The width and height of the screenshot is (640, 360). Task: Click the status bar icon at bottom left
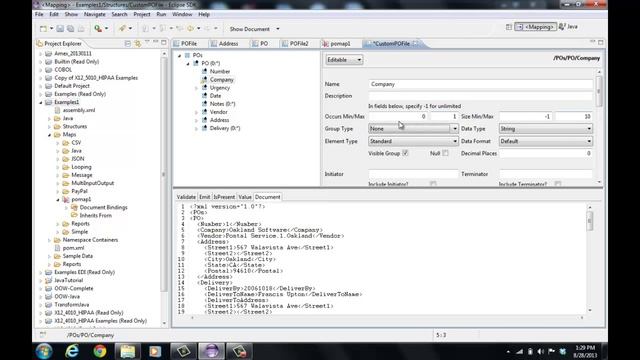pyautogui.click(x=43, y=335)
